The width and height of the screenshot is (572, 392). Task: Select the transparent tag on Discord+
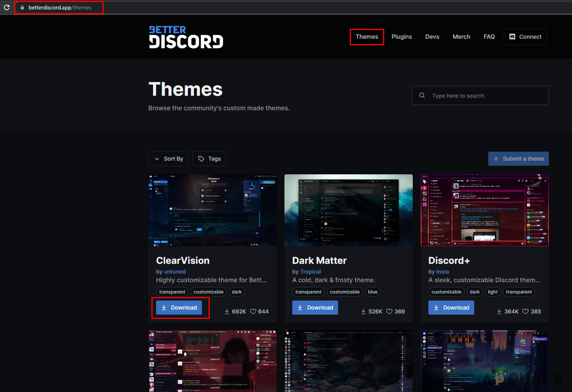[519, 292]
